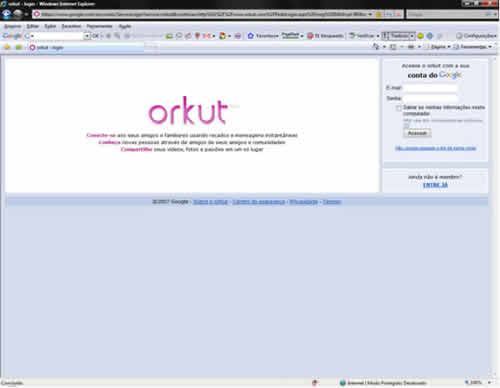Click the yellow smiley icon in Google Toolbar
Image resolution: width=500 pixels, height=388 pixels.
point(421,36)
